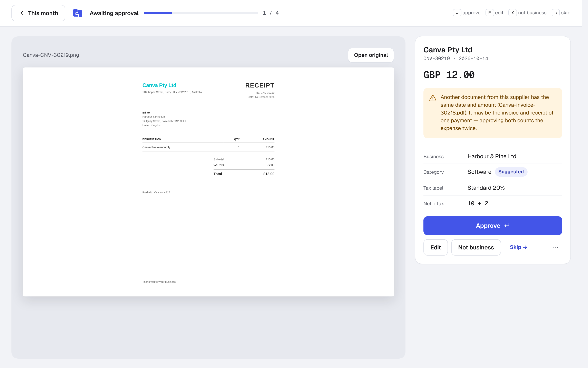Click the CNV-30219 reference and date line
This screenshot has width=588, height=368.
pos(455,59)
